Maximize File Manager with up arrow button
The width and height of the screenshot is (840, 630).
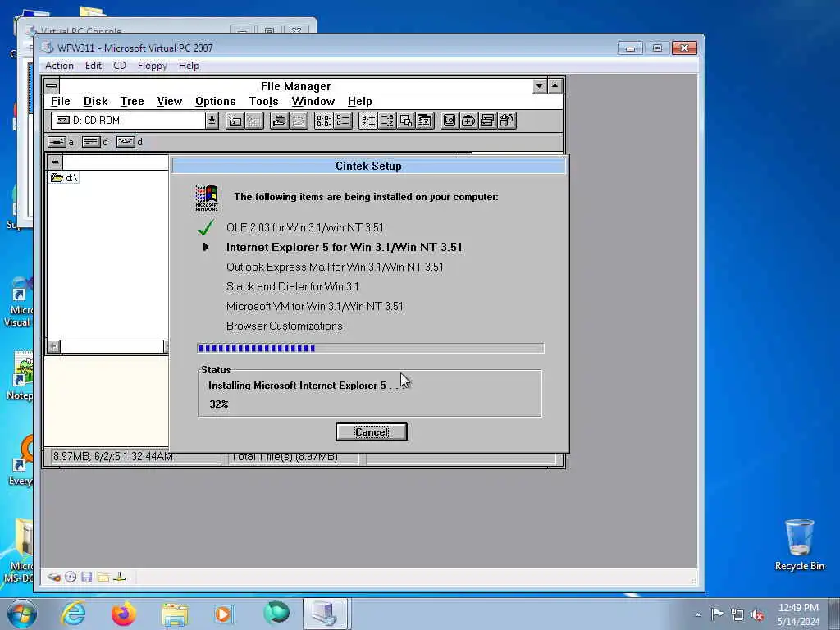[555, 85]
